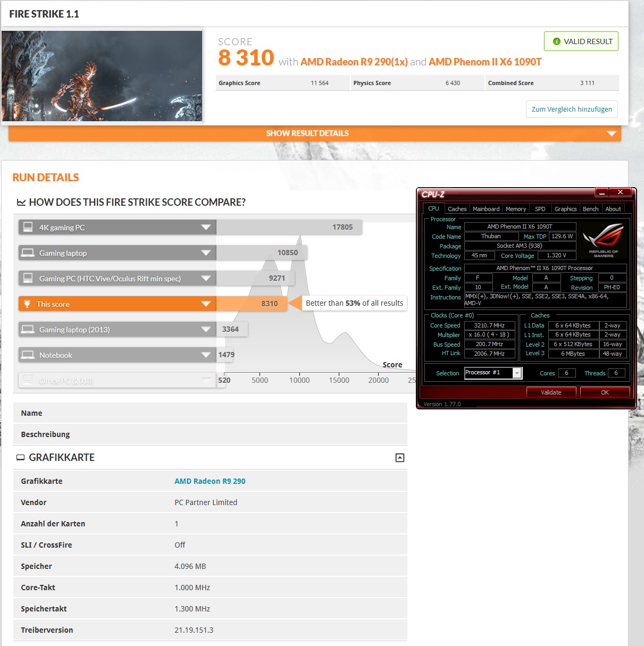Open the Bench tab in CPU-Z
644x646 pixels.
[590, 209]
